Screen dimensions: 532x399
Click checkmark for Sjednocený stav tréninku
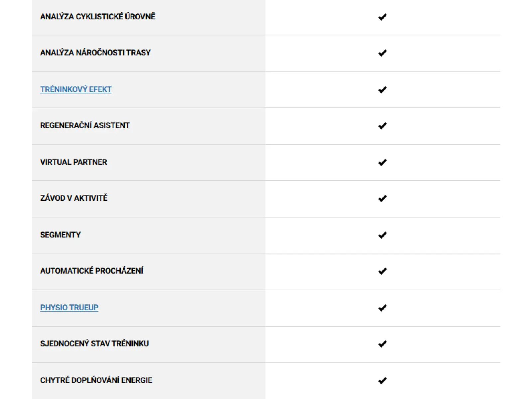coord(383,344)
